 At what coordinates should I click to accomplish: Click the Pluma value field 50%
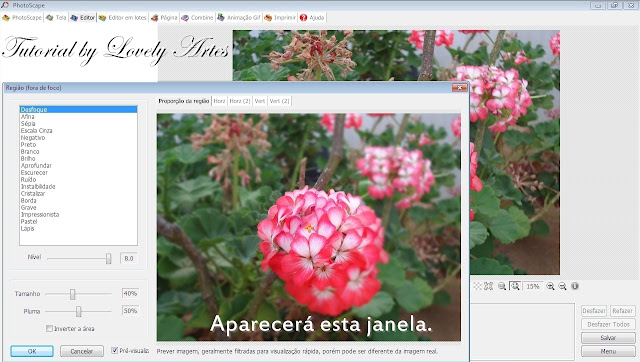[130, 311]
